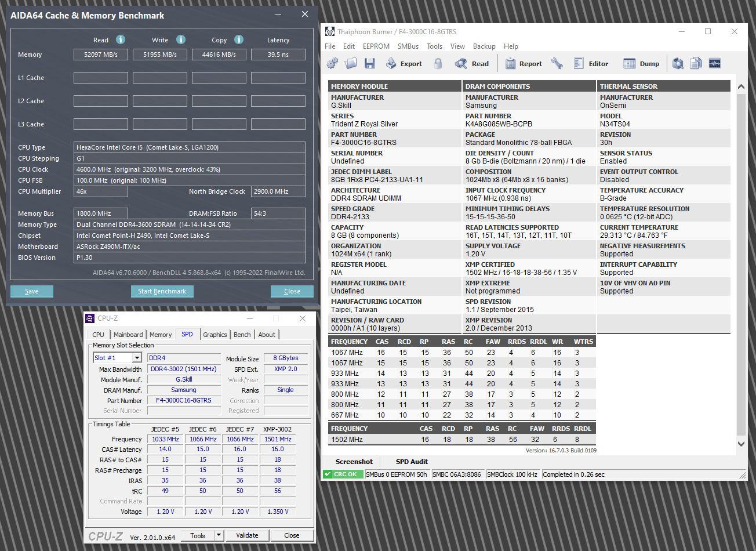Click the Read SPD toolbar button
This screenshot has height=551, width=756.
(x=472, y=63)
